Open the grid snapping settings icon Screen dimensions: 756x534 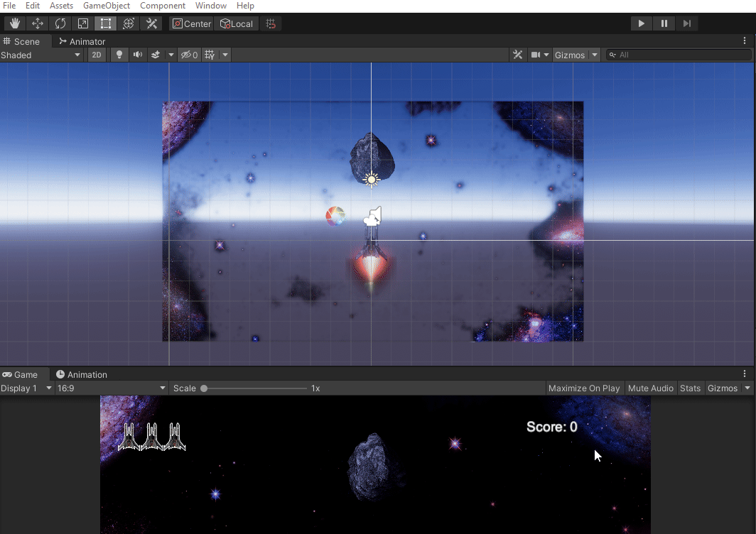coord(270,23)
